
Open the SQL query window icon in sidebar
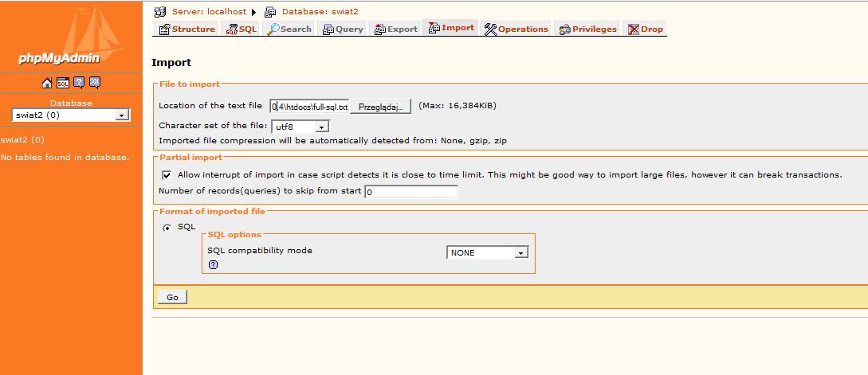click(63, 83)
